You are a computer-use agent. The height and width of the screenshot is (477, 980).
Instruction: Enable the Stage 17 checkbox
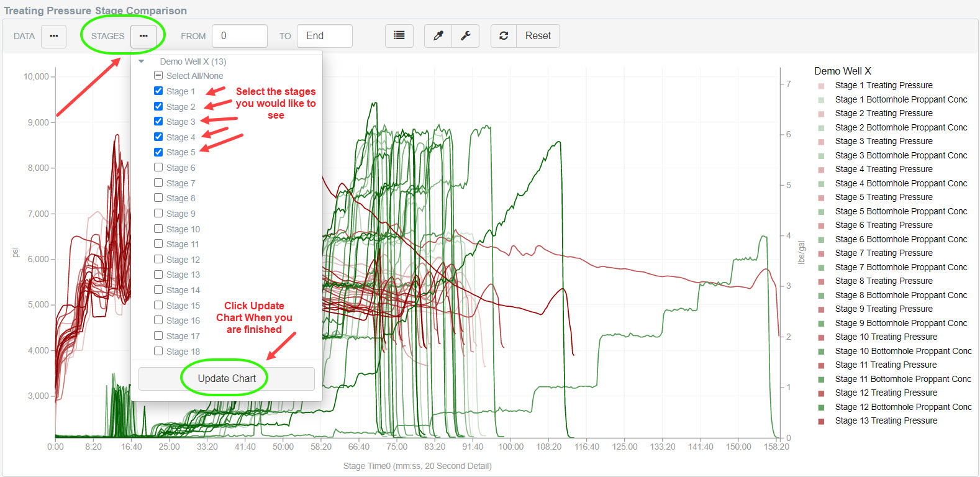coord(158,335)
